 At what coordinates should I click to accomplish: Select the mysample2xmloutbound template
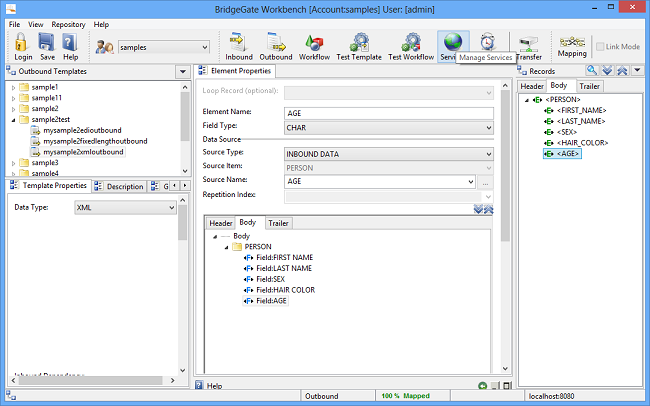coord(83,152)
